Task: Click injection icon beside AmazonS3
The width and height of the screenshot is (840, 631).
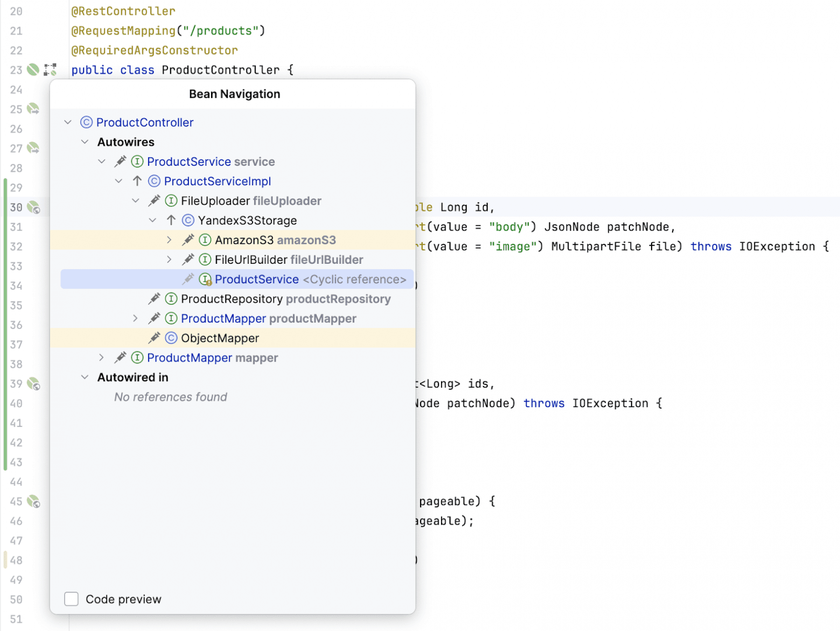Action: point(188,240)
